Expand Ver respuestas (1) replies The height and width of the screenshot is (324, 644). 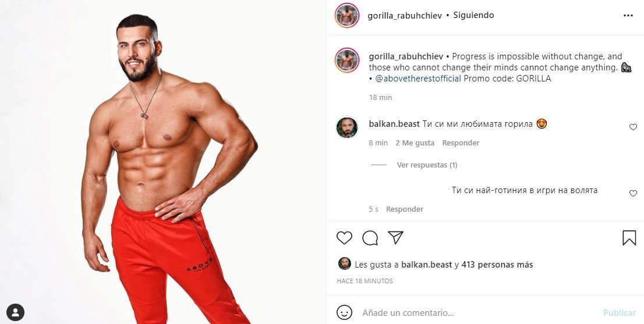tap(427, 165)
